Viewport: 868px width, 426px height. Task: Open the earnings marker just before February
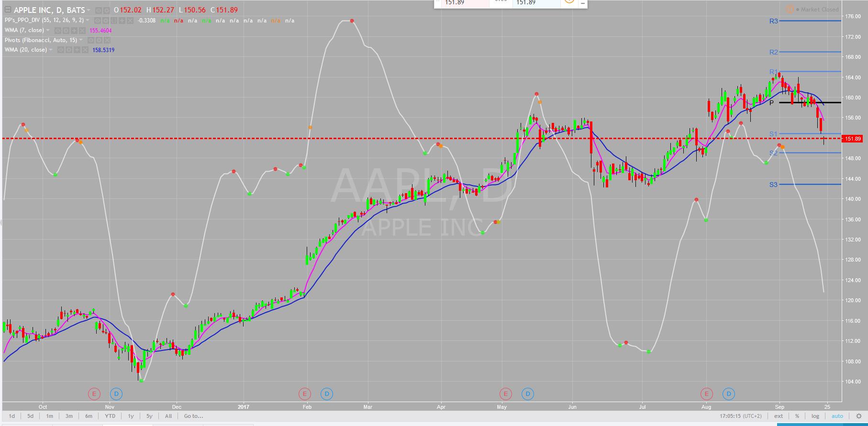[304, 394]
